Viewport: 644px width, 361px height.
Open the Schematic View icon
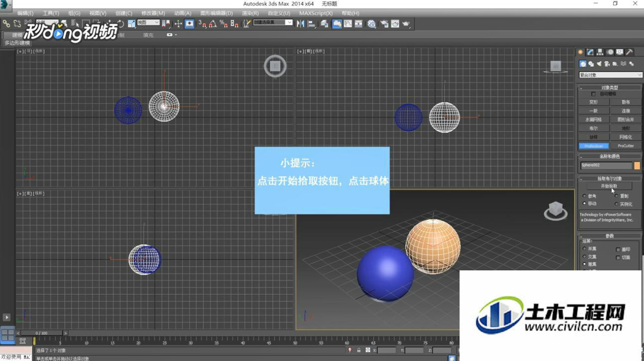pos(358,23)
